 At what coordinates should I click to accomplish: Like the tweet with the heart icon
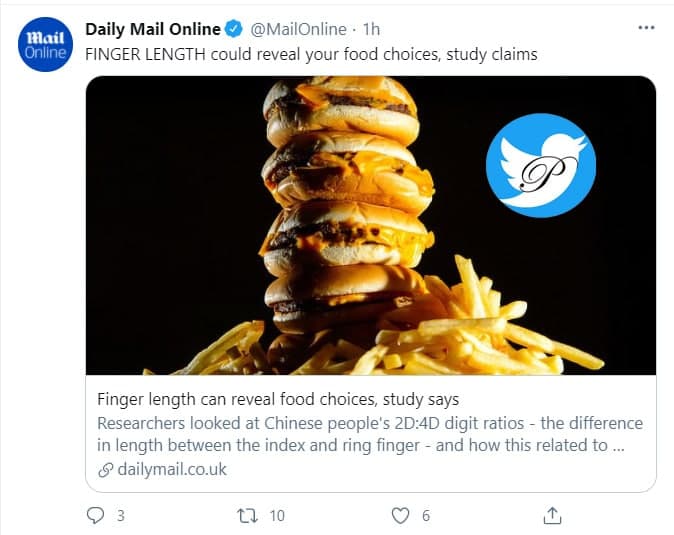400,515
